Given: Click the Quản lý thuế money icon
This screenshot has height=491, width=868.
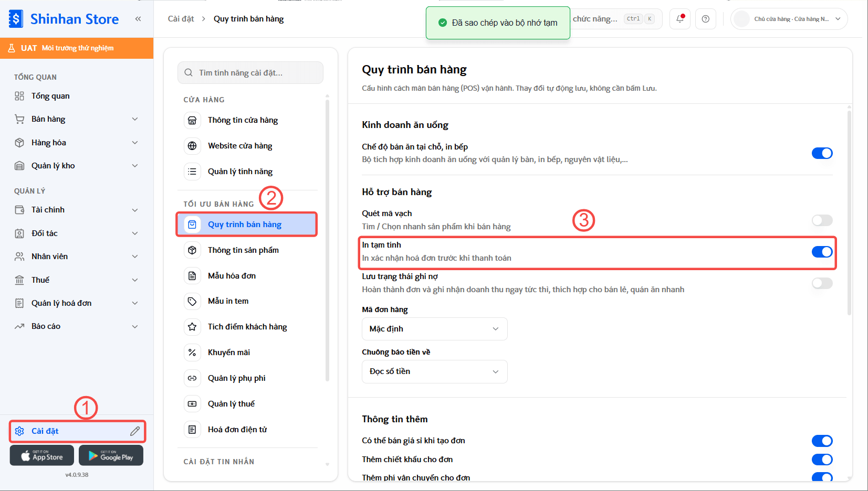Looking at the screenshot, I should (192, 404).
